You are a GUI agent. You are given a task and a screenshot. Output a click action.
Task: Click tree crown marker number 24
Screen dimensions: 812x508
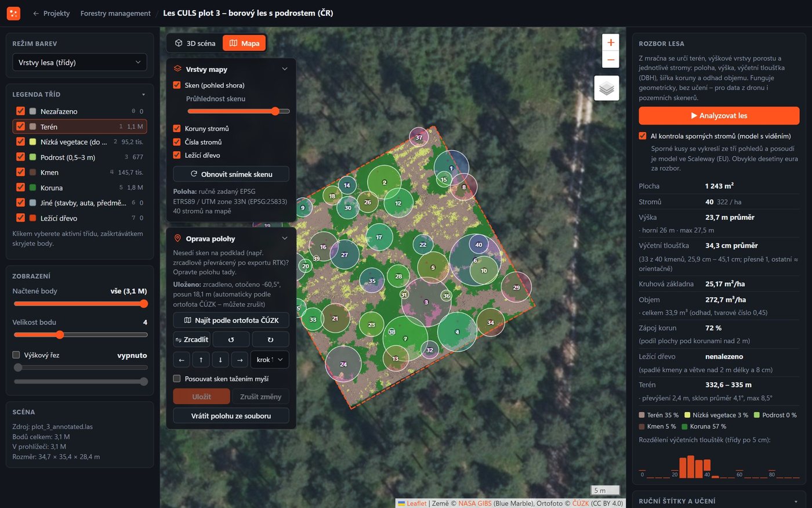pyautogui.click(x=343, y=364)
